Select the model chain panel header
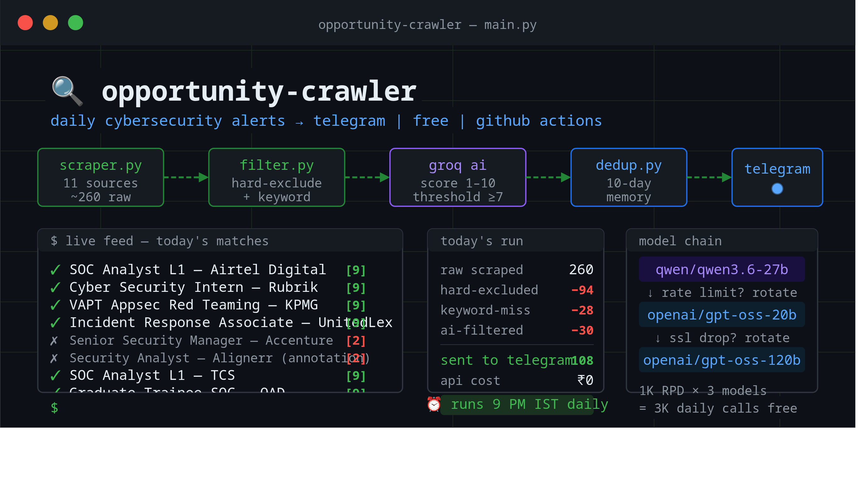The width and height of the screenshot is (868, 484). (x=722, y=241)
